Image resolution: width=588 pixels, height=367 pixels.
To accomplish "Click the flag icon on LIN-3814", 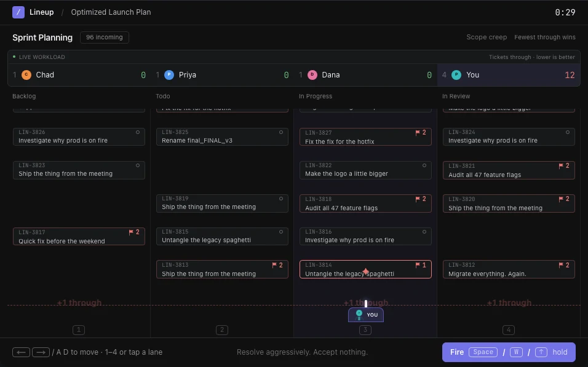I will tap(418, 265).
